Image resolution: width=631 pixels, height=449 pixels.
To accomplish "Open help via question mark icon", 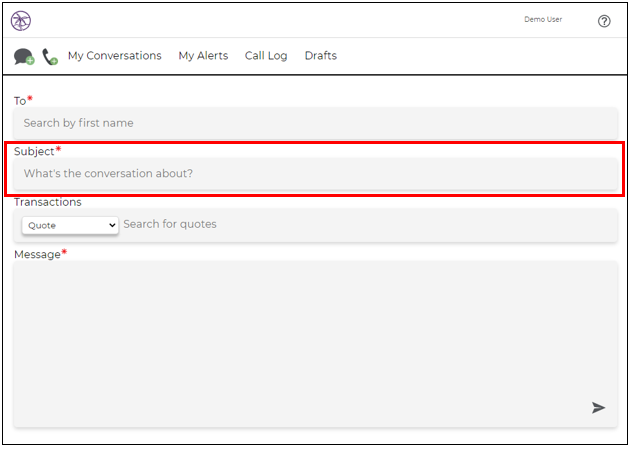I will pyautogui.click(x=604, y=21).
